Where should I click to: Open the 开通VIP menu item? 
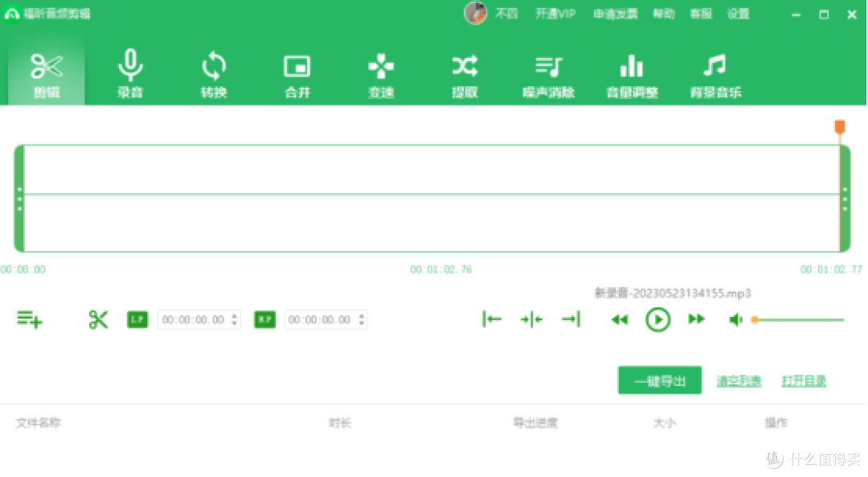click(x=555, y=14)
